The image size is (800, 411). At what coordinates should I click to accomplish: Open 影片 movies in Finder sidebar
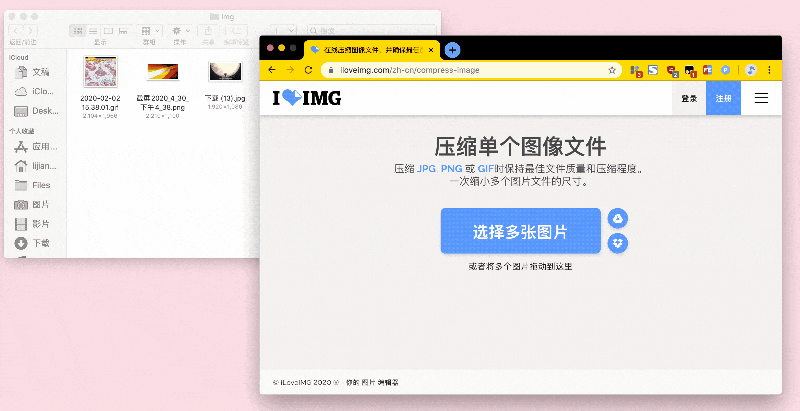pos(33,224)
